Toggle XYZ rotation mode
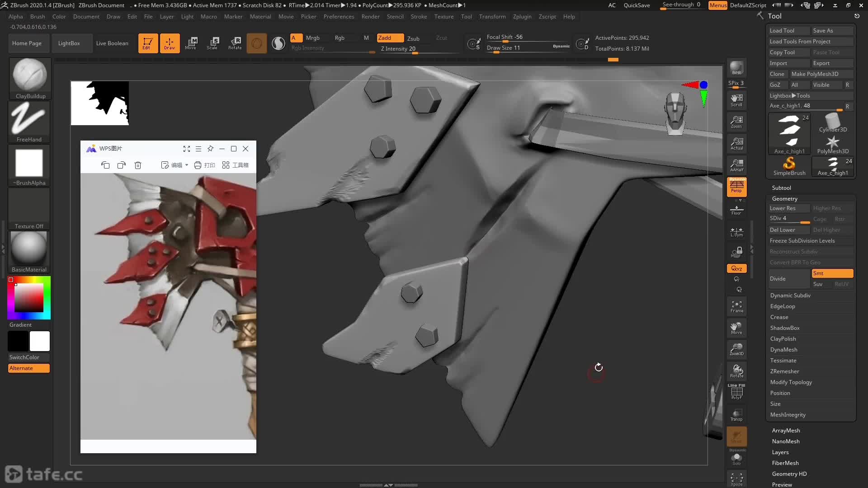868x488 pixels. [x=736, y=268]
